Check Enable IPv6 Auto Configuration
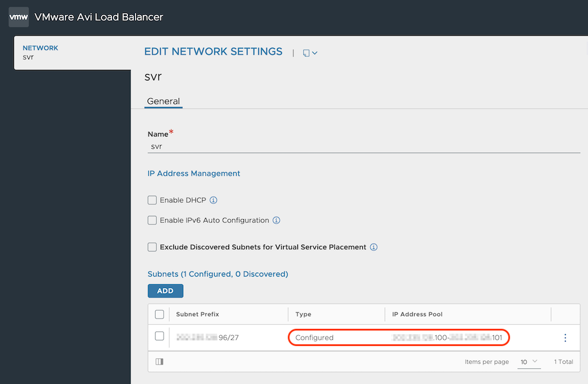 (x=152, y=220)
